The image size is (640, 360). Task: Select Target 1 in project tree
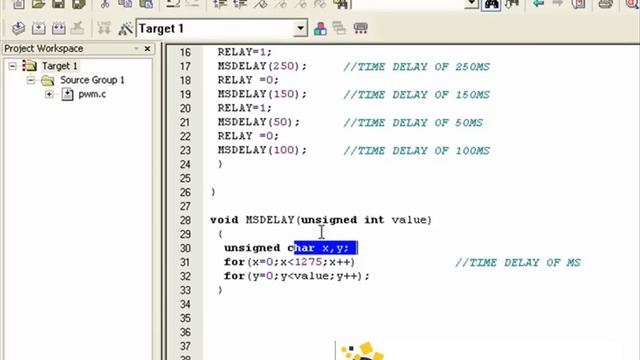(60, 66)
